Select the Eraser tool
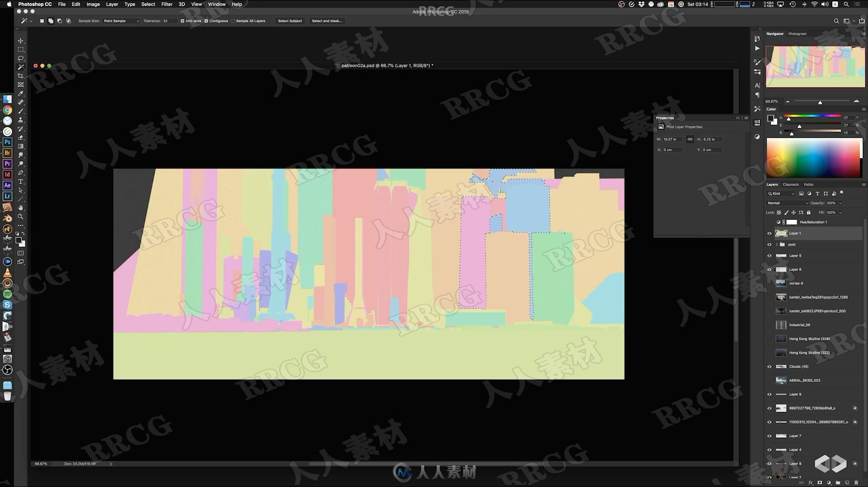 (x=21, y=138)
